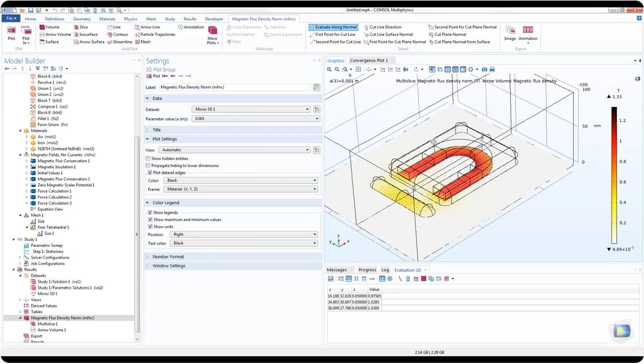Click the Label input field
644x364 pixels.
pos(234,87)
